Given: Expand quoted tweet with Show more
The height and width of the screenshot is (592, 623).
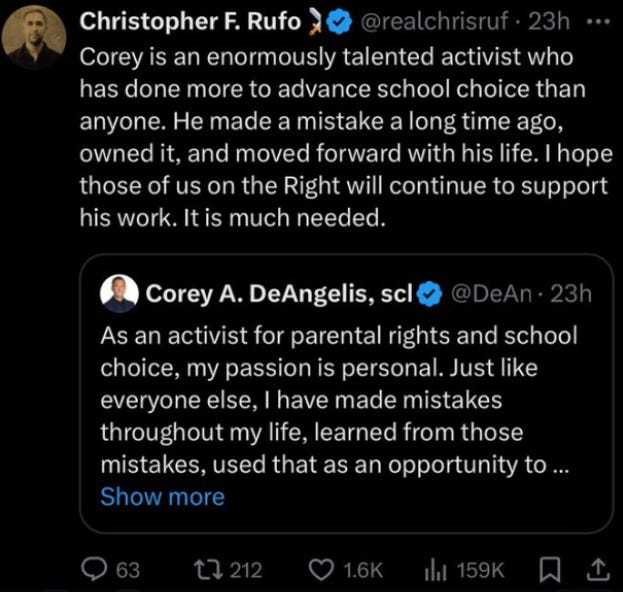Looking at the screenshot, I should 162,497.
